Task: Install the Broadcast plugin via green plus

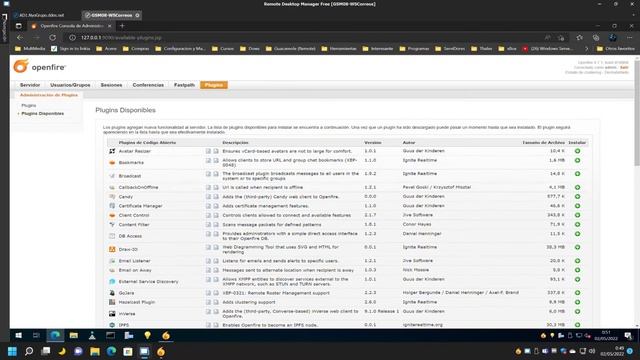Action: 577,174
